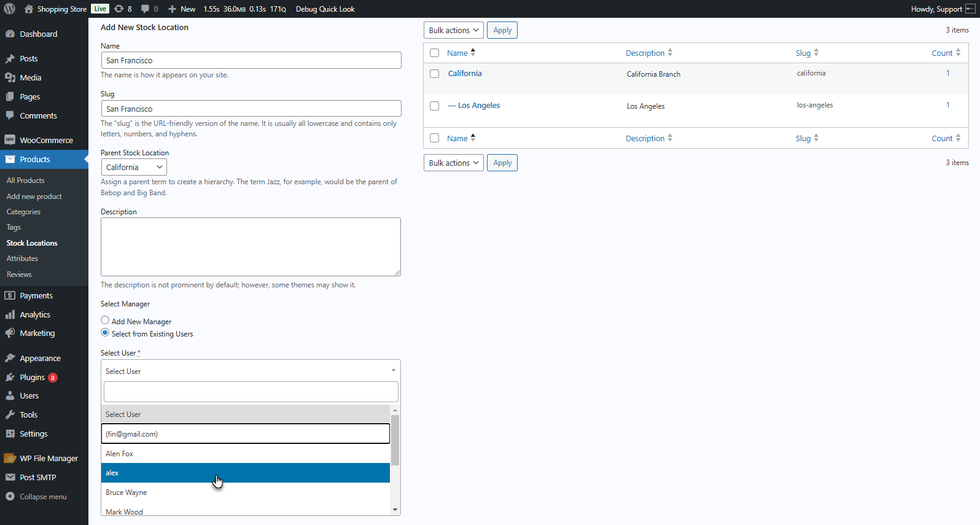Click the Payments sidebar icon
The width and height of the screenshot is (980, 525).
pos(10,295)
